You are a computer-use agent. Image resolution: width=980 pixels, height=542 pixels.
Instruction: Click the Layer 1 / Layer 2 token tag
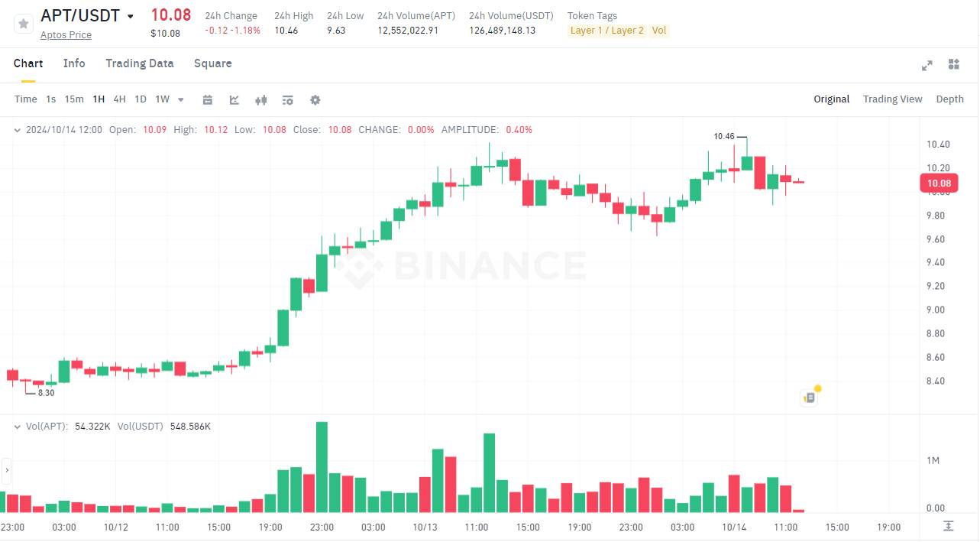click(607, 31)
